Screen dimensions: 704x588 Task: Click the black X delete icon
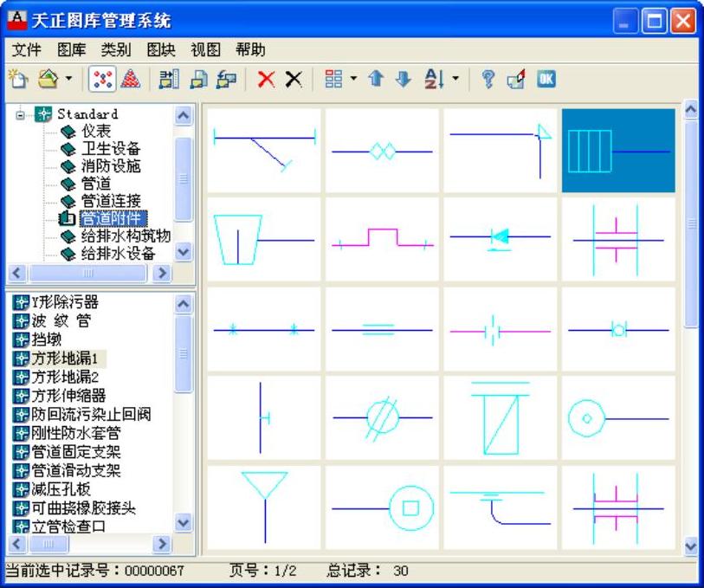(294, 79)
